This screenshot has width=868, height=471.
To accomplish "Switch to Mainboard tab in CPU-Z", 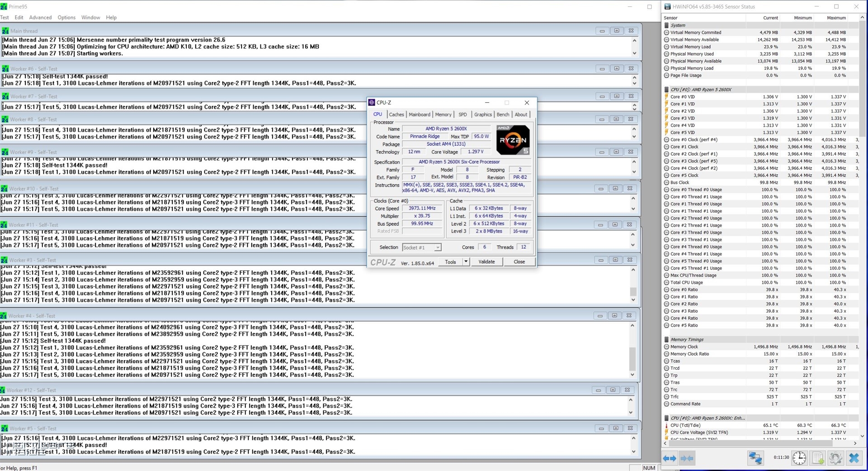I will tap(420, 115).
